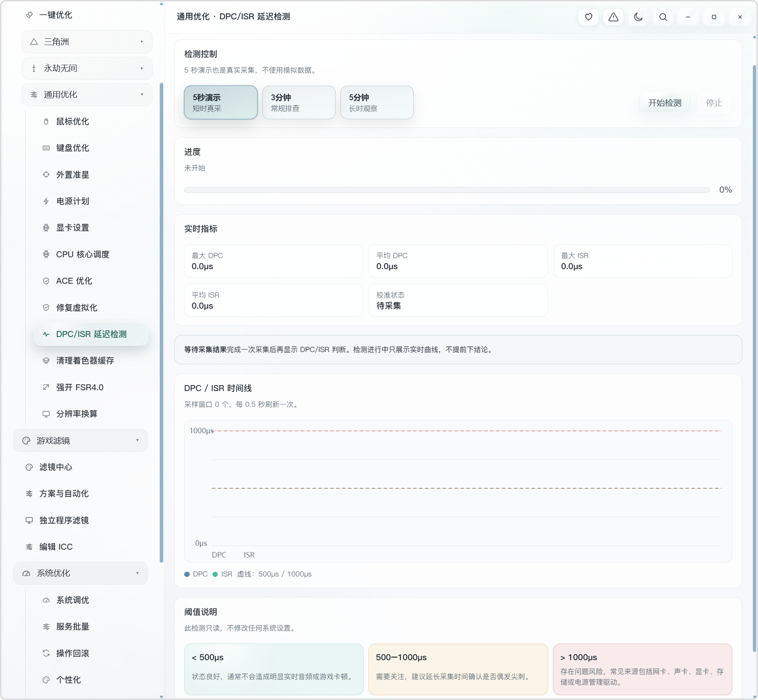Expand the 永劫无间 sidebar group
The image size is (758, 700).
[x=87, y=68]
